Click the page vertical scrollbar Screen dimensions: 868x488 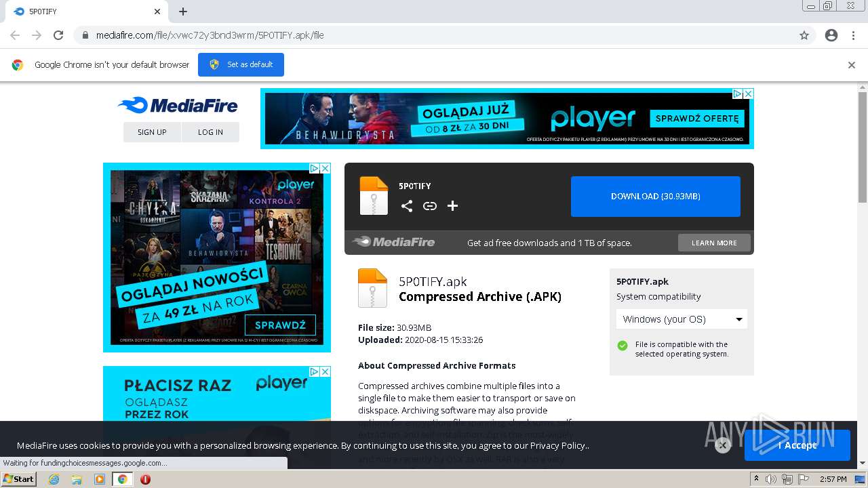click(x=863, y=147)
